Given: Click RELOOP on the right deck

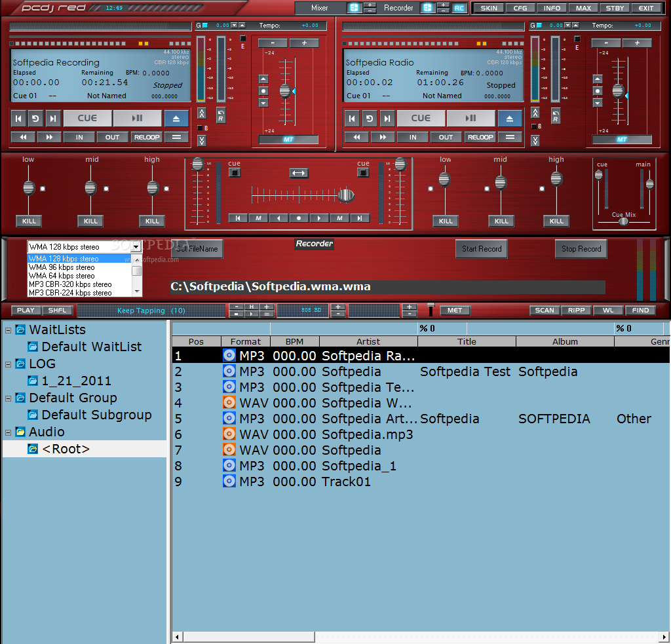Looking at the screenshot, I should coord(480,138).
